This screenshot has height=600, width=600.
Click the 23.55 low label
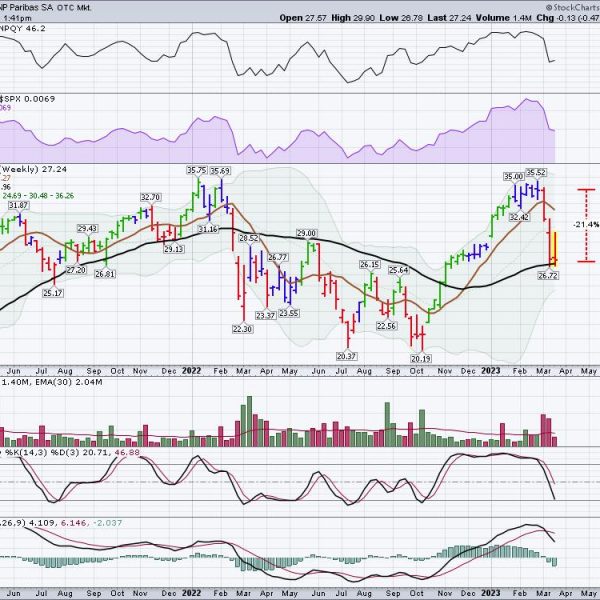tap(289, 313)
